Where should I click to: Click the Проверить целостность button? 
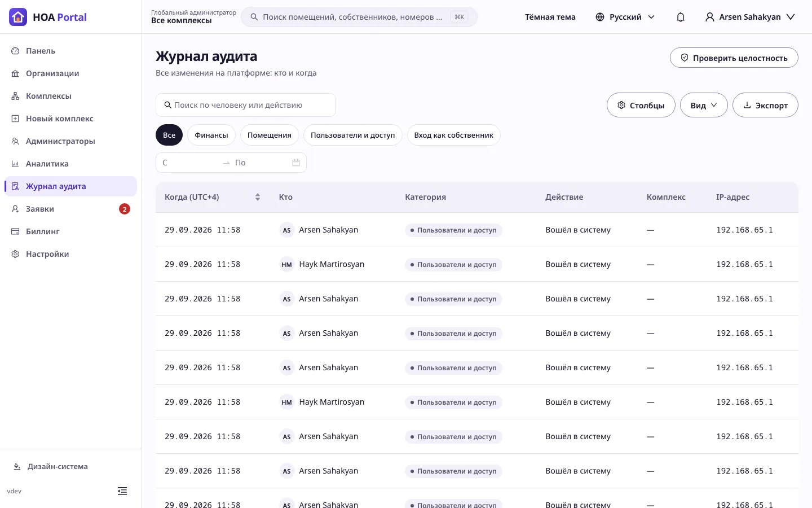734,58
